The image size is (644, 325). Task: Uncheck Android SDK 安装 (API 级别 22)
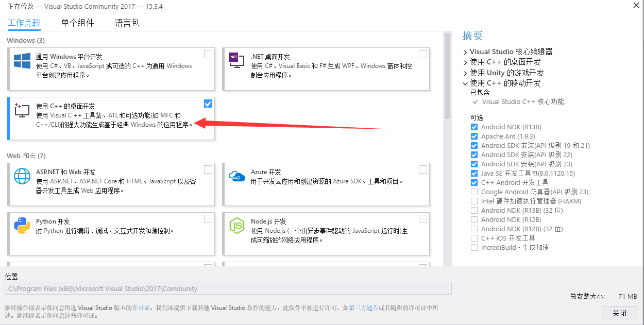[x=474, y=155]
